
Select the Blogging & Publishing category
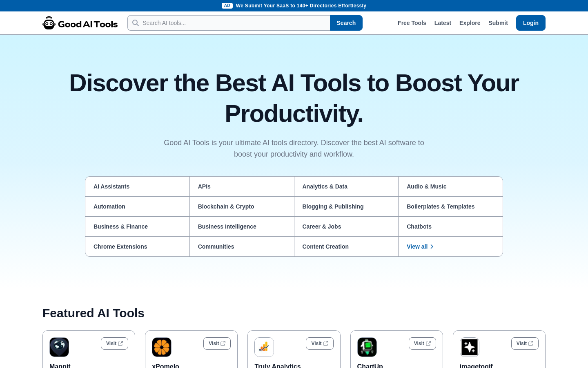tap(346, 206)
